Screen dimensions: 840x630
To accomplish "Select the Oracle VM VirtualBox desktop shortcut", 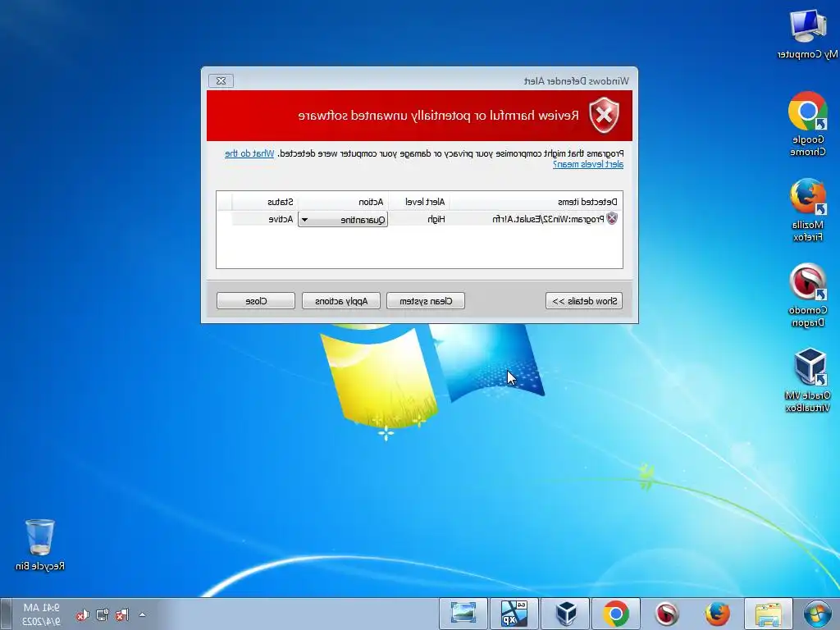I will 807,381.
